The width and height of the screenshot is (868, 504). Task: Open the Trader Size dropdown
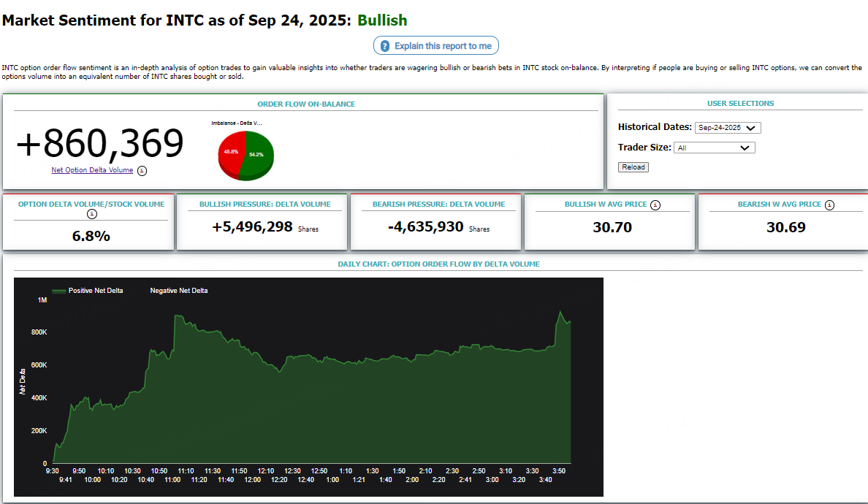(x=714, y=148)
